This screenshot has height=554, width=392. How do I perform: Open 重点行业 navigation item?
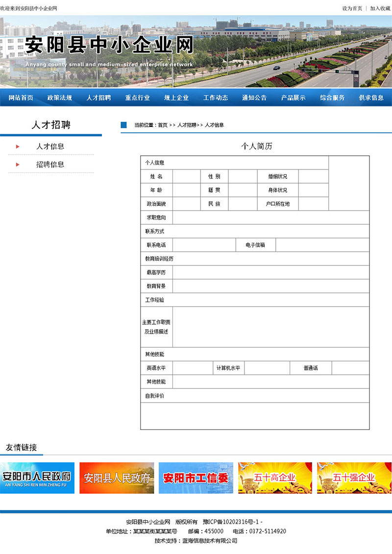pos(138,97)
